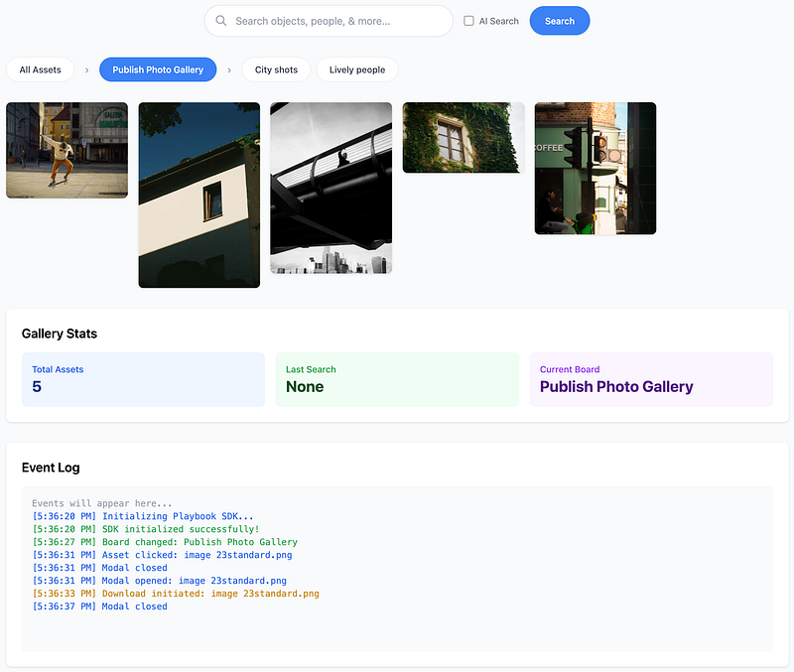
Task: Click the magnifying glass search icon
Action: tap(221, 21)
